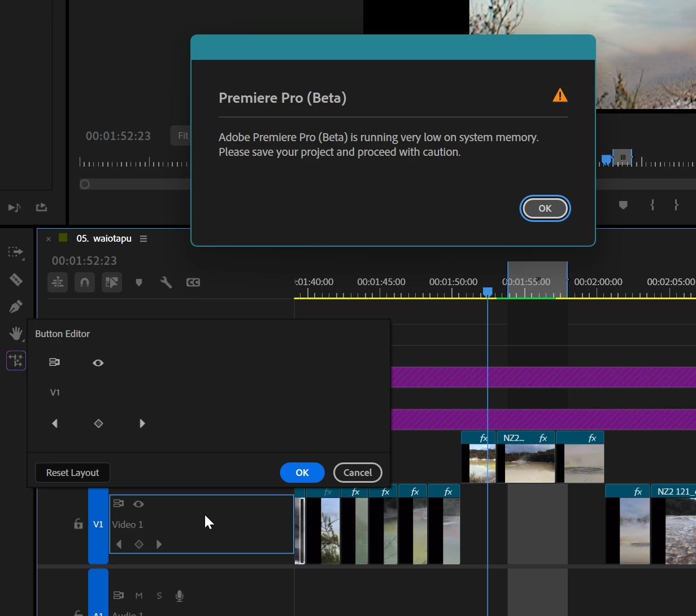The height and width of the screenshot is (616, 696).
Task: Toggle Linked Selection in timeline
Action: 112,282
